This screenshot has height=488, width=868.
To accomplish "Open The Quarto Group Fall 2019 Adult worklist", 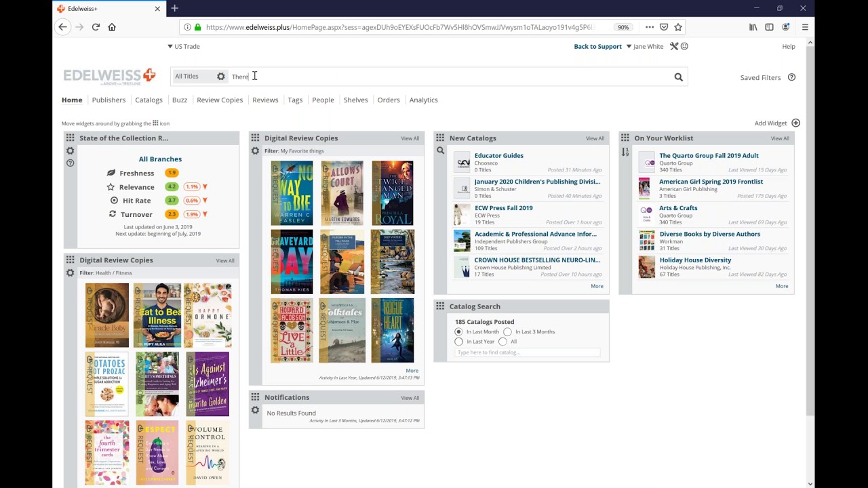I will (709, 156).
